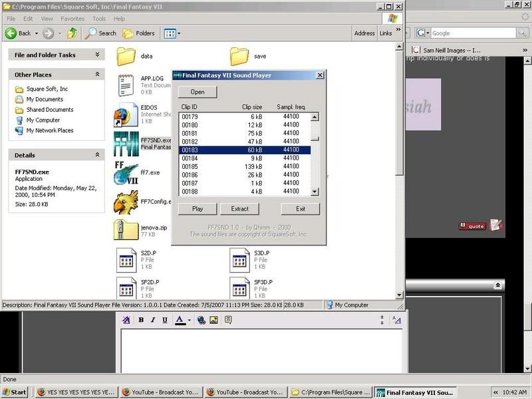
Task: Collapse the Other Places panel
Action: coord(97,74)
